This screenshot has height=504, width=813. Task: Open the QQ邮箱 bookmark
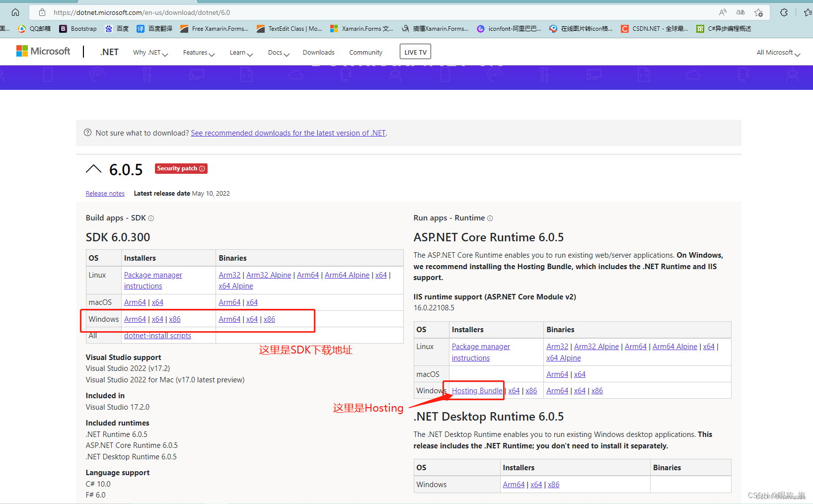(x=34, y=29)
